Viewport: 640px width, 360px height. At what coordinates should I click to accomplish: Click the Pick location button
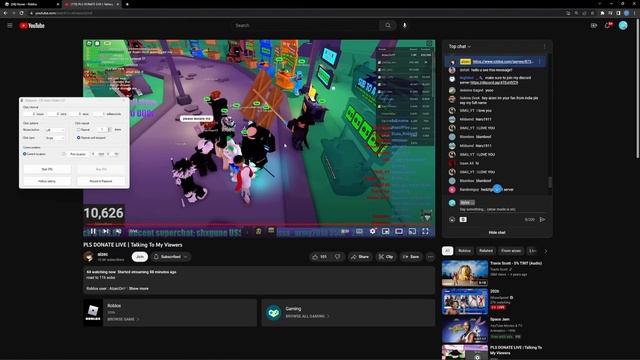point(78,154)
